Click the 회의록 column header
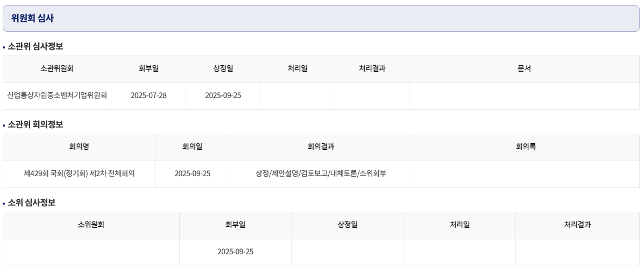Screen dimensions: 644x271 click(527, 147)
